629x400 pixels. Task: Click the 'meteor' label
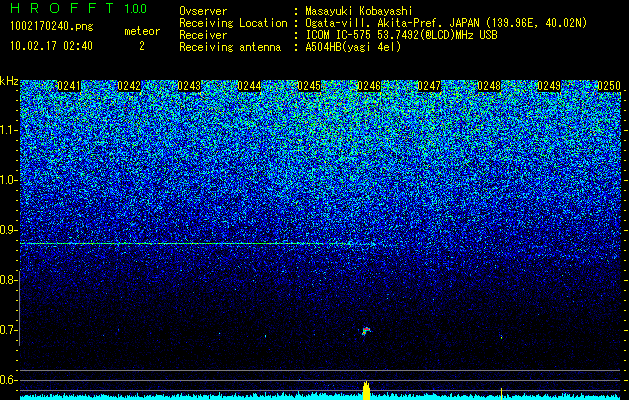click(x=142, y=31)
